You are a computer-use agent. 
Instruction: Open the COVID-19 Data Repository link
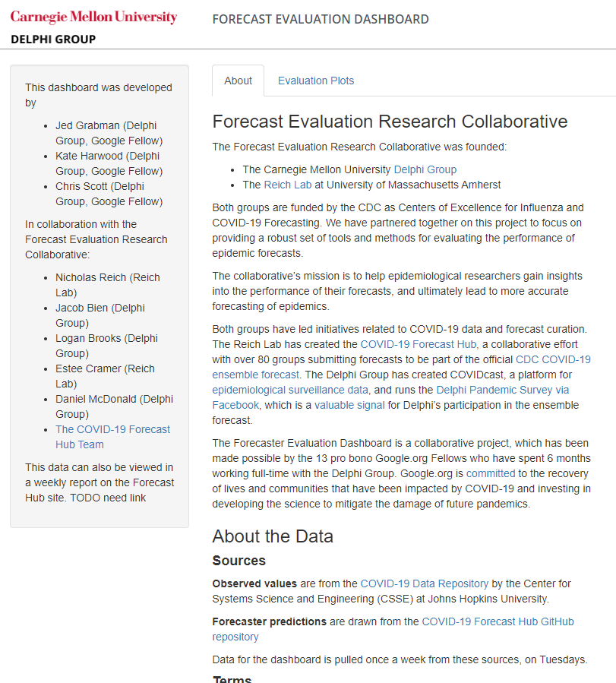[425, 583]
